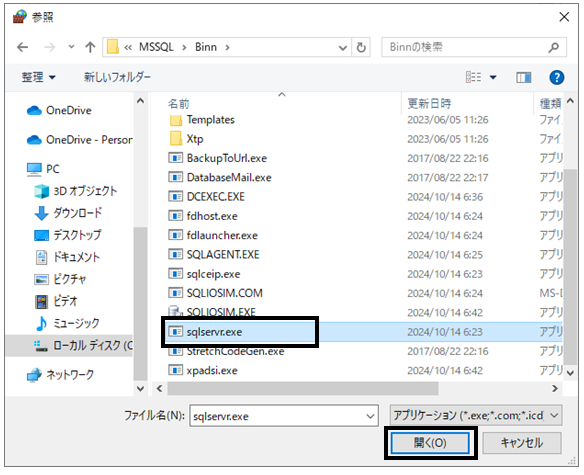
Task: Click the search magnifier icon
Action: [554, 47]
